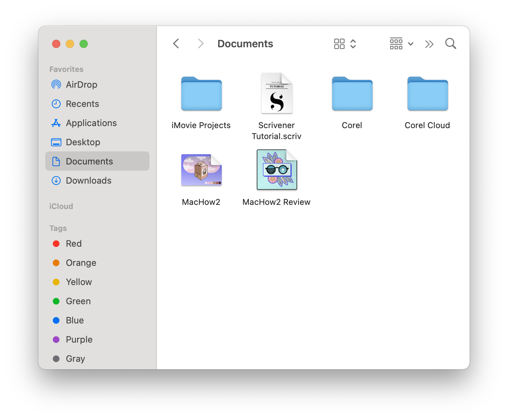Open the Applications sidebar item
Image resolution: width=508 pixels, height=420 pixels.
(x=91, y=123)
